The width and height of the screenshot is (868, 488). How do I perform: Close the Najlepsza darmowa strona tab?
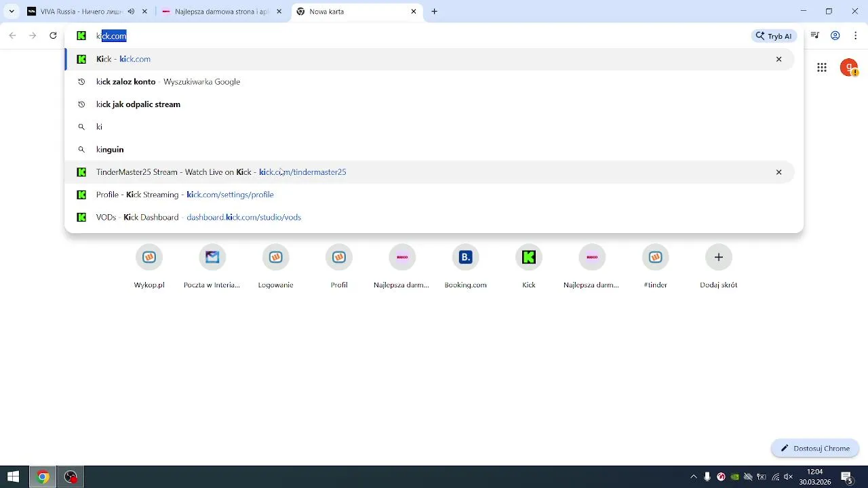coord(279,12)
